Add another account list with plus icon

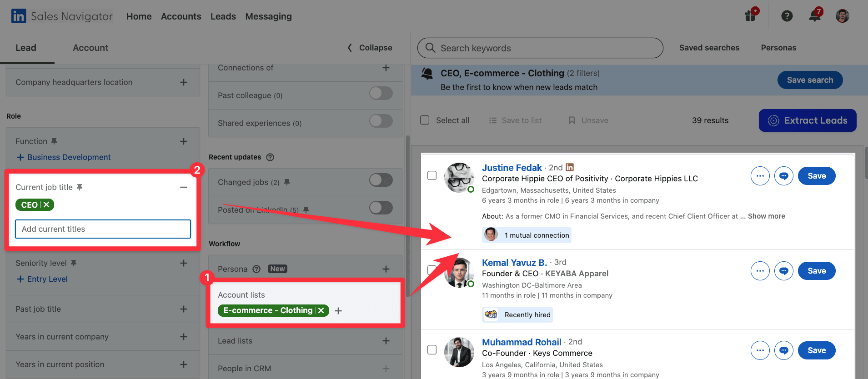pos(338,311)
